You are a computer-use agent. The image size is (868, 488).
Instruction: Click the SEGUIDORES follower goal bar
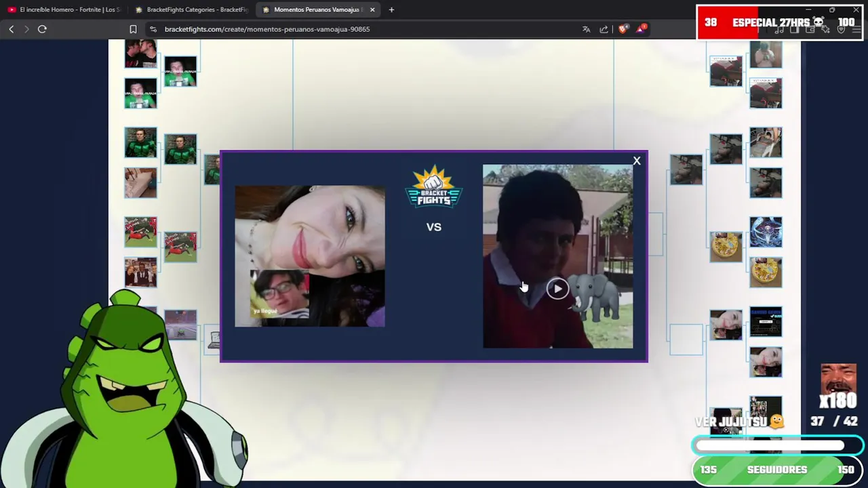pyautogui.click(x=777, y=470)
